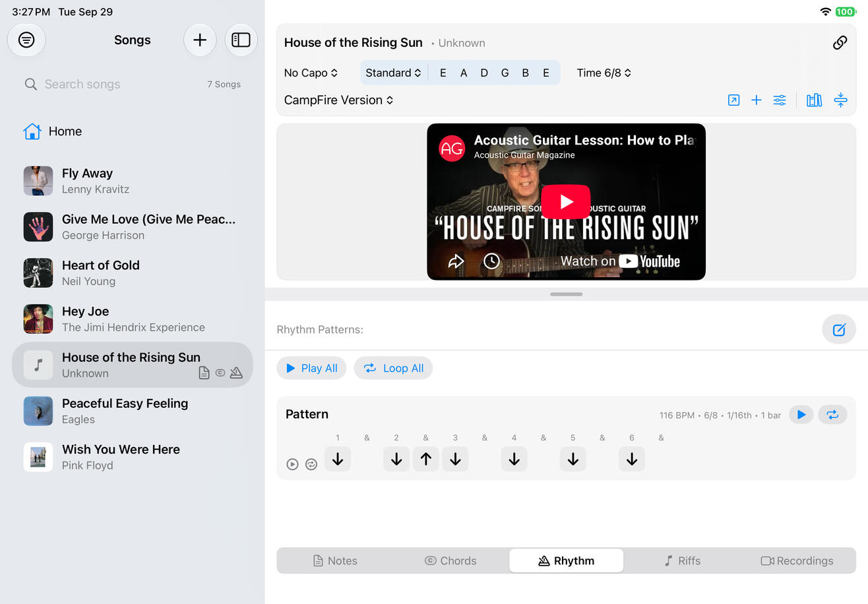The height and width of the screenshot is (604, 868).
Task: Toggle the downstroke on beat 2
Action: (x=396, y=459)
